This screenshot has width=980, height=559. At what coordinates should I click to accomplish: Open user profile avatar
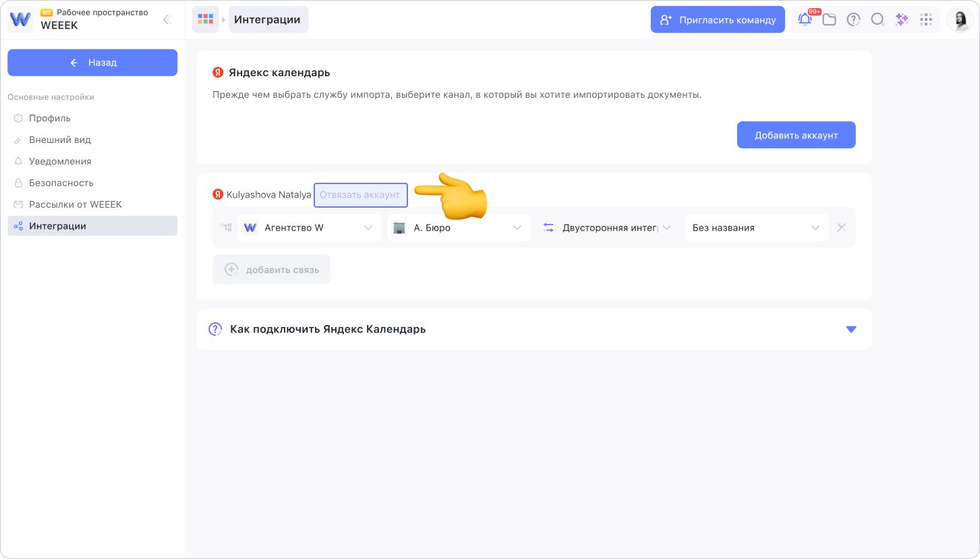(x=960, y=20)
